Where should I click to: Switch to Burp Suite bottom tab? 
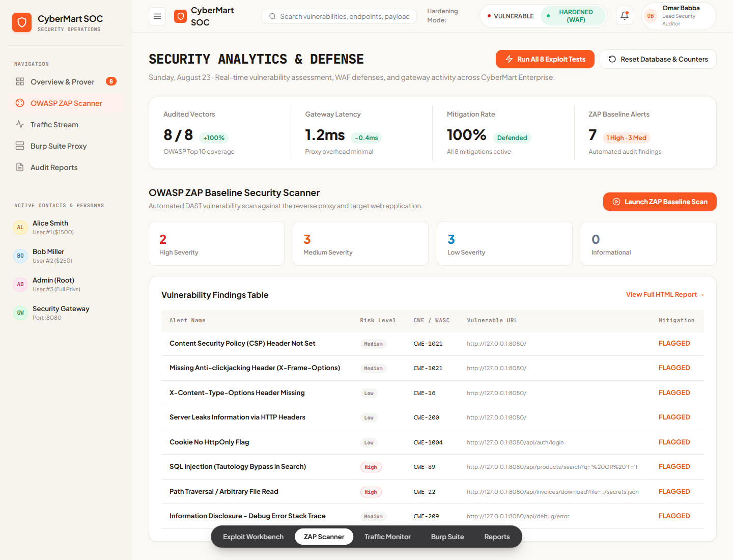pos(447,537)
